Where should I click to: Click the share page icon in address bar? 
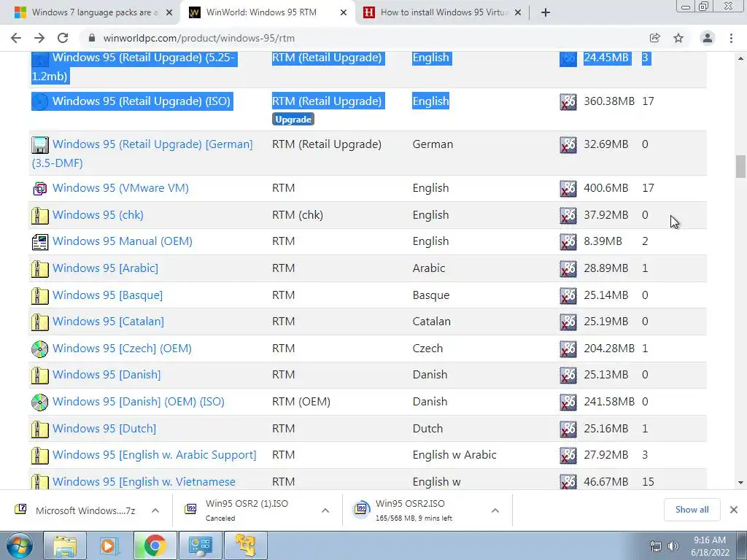(x=654, y=38)
